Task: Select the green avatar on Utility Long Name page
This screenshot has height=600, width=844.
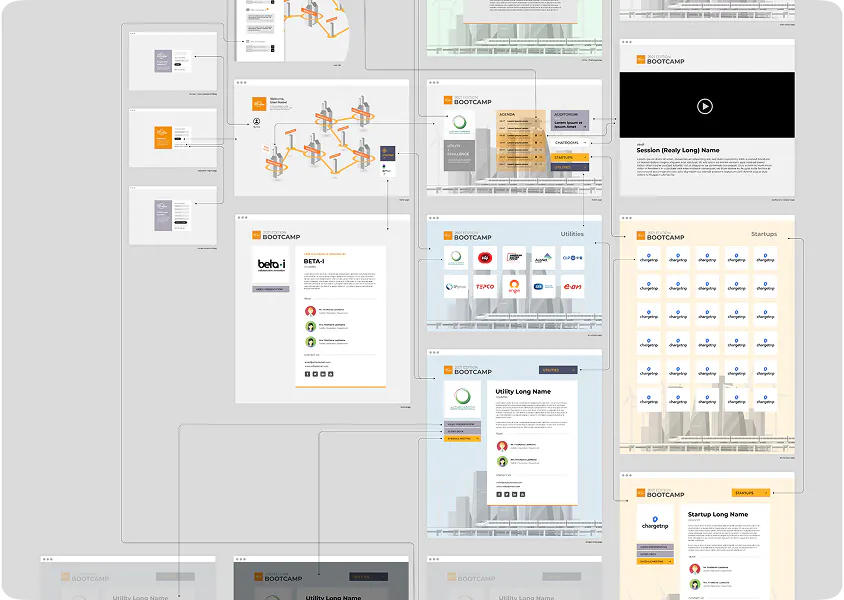Action: point(502,462)
